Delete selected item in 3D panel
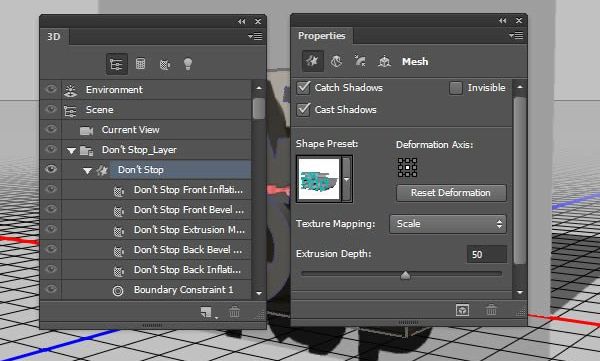 pyautogui.click(x=234, y=312)
